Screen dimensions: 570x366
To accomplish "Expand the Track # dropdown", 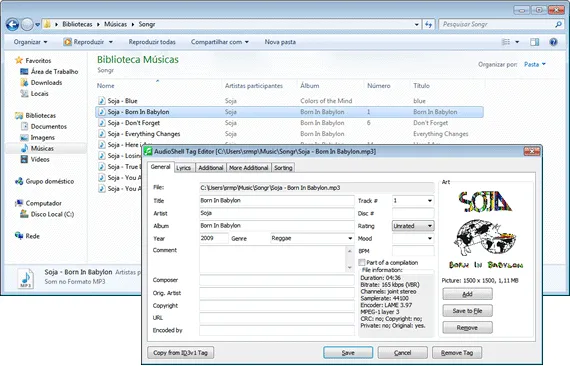I will pos(430,201).
